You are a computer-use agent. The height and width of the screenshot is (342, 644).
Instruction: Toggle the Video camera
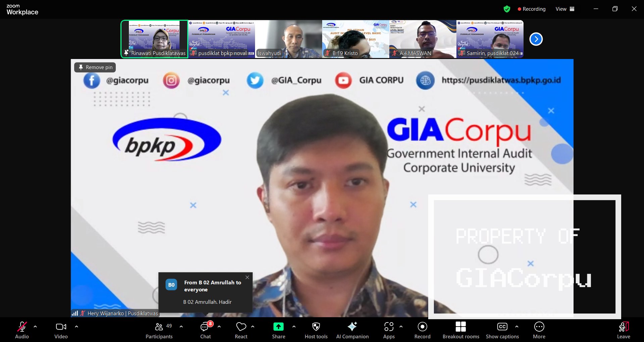click(x=61, y=330)
